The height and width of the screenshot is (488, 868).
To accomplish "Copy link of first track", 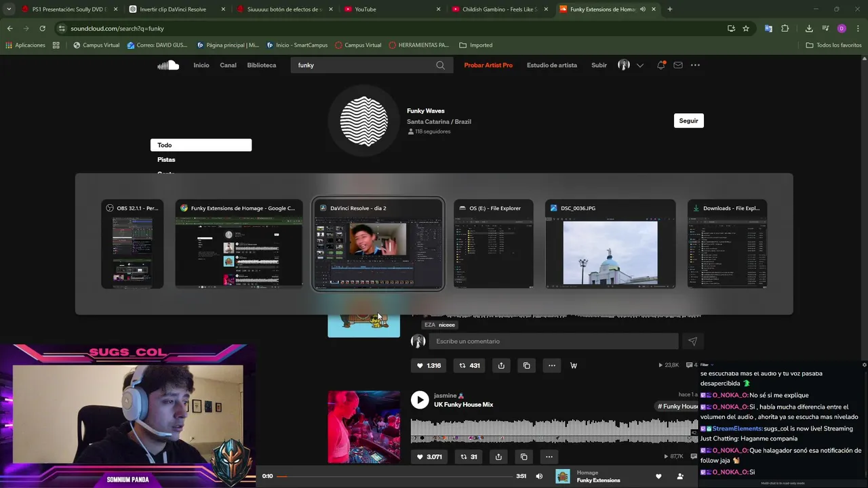I will point(526,365).
